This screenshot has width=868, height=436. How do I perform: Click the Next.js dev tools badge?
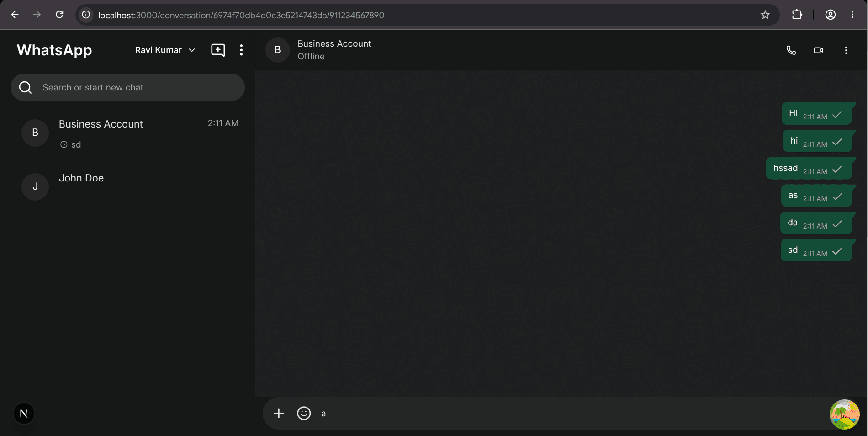(x=24, y=414)
